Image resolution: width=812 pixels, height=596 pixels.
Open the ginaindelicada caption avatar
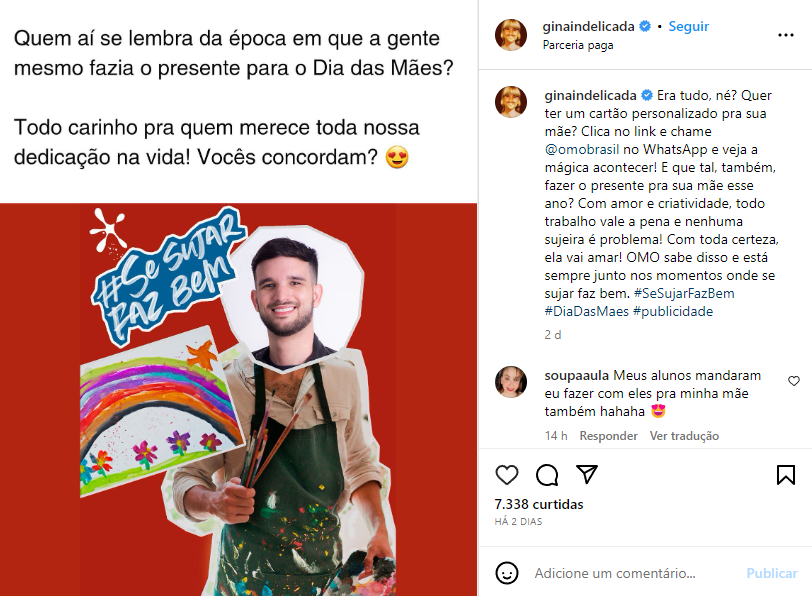pyautogui.click(x=511, y=102)
